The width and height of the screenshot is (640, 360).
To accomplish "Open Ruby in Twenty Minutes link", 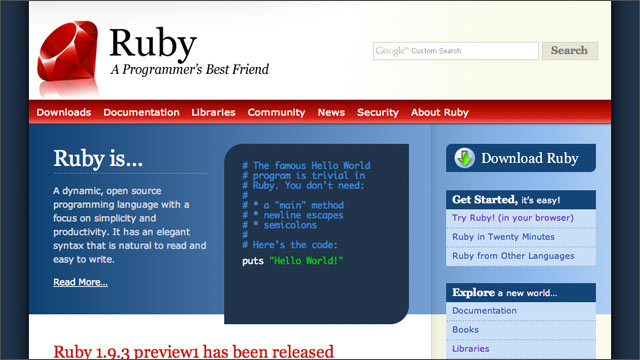I will point(503,237).
